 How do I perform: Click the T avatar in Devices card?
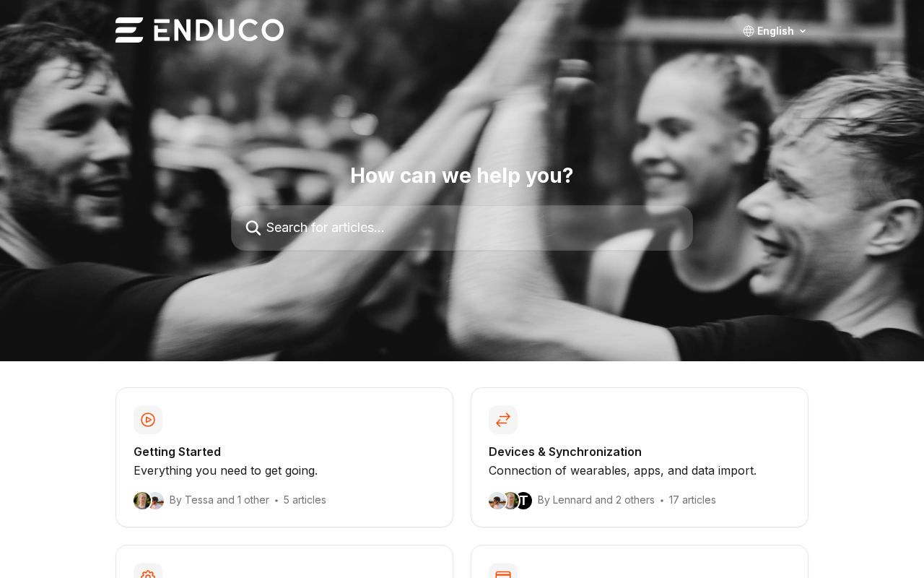[524, 501]
